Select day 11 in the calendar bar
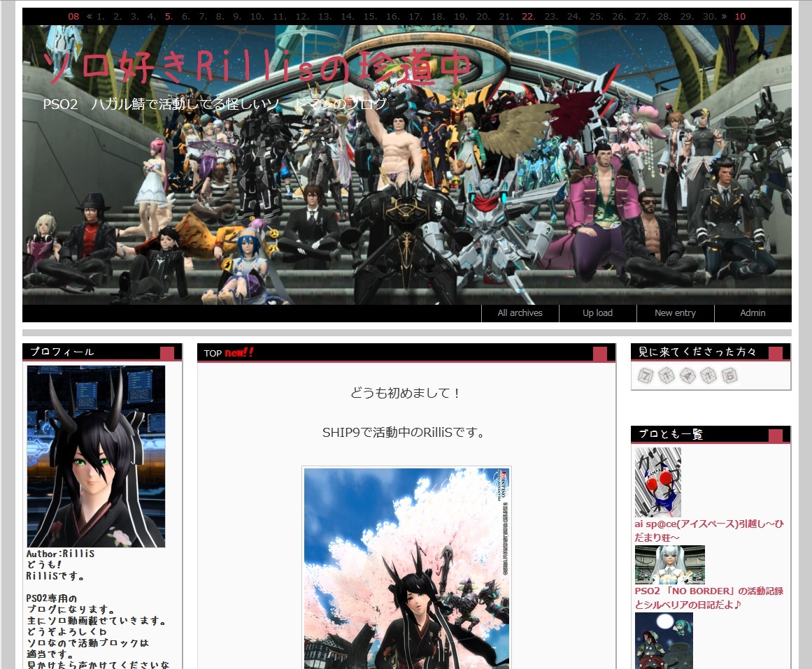Screen dimensions: 812x669 click(280, 17)
